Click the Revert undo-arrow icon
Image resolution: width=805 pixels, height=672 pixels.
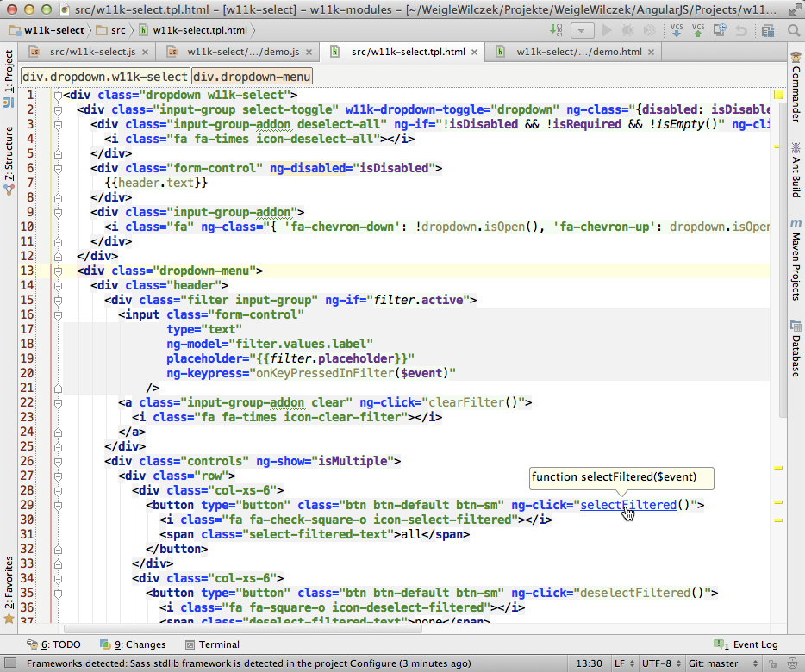(x=741, y=31)
